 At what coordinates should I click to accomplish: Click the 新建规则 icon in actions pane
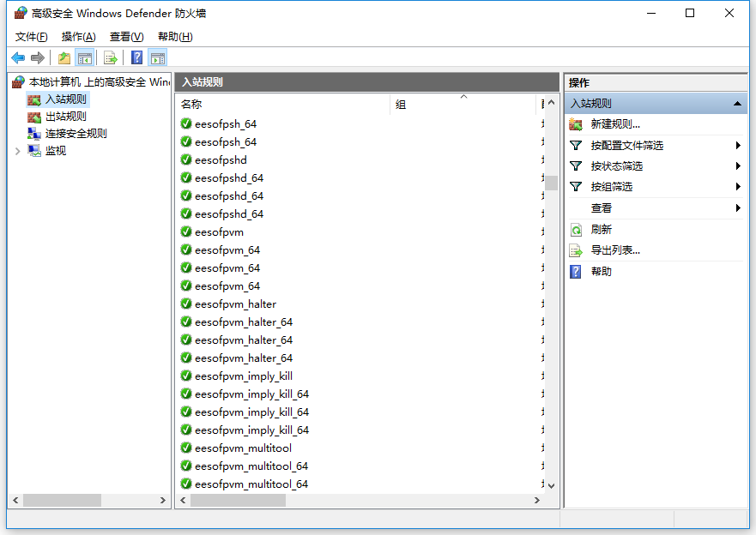(x=576, y=124)
